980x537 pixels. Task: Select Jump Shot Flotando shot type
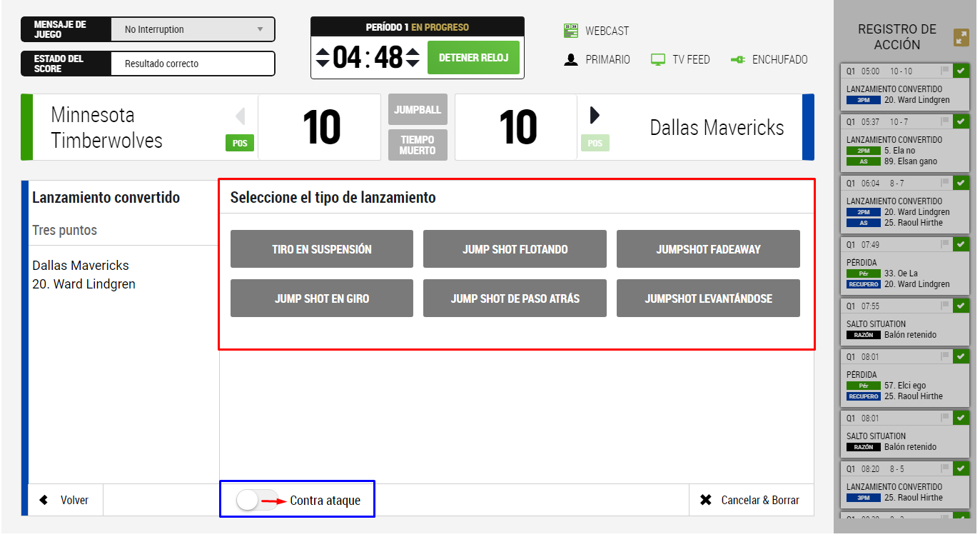click(x=515, y=249)
